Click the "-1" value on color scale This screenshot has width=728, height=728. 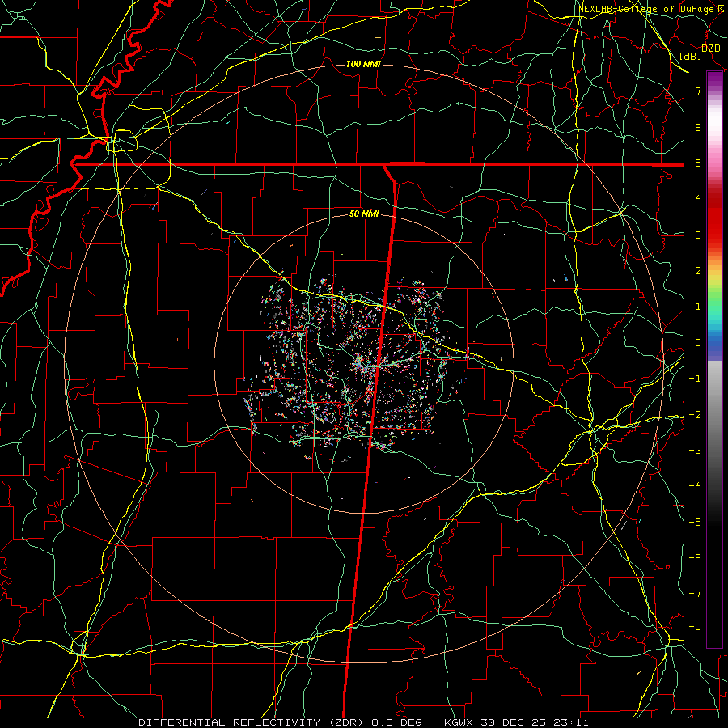[x=695, y=379]
